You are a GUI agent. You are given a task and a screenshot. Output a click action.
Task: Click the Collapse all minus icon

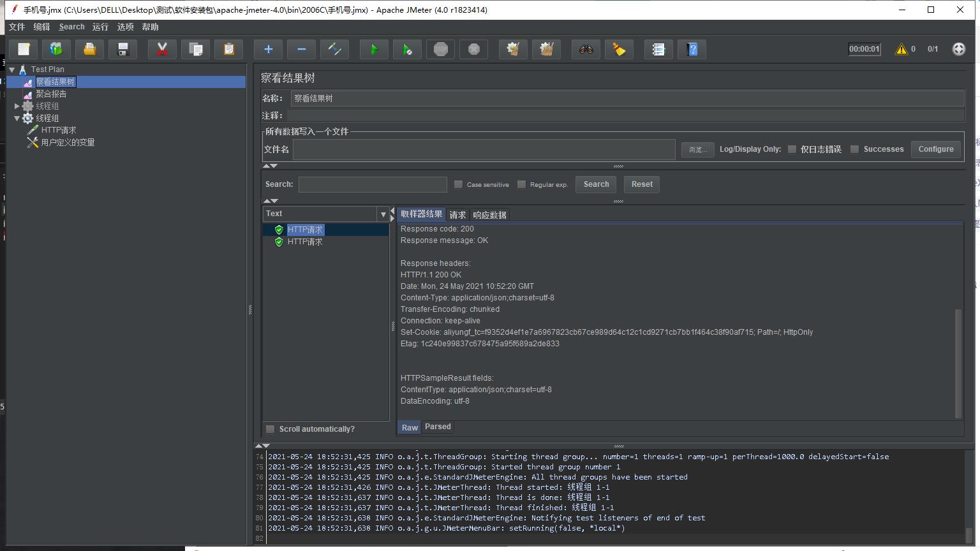pos(301,49)
